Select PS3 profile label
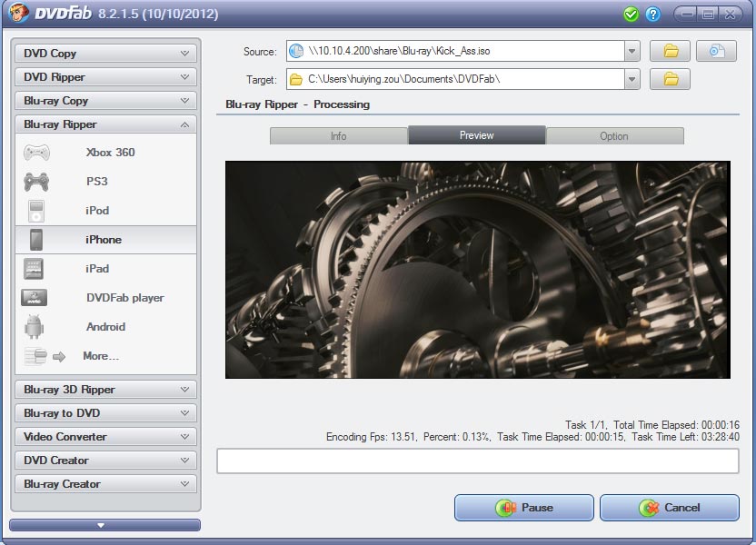 pos(97,182)
